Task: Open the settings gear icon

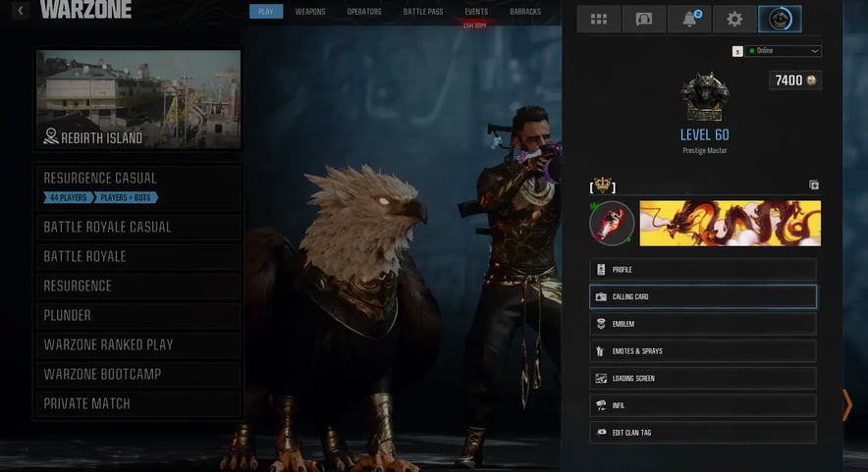Action: point(734,20)
